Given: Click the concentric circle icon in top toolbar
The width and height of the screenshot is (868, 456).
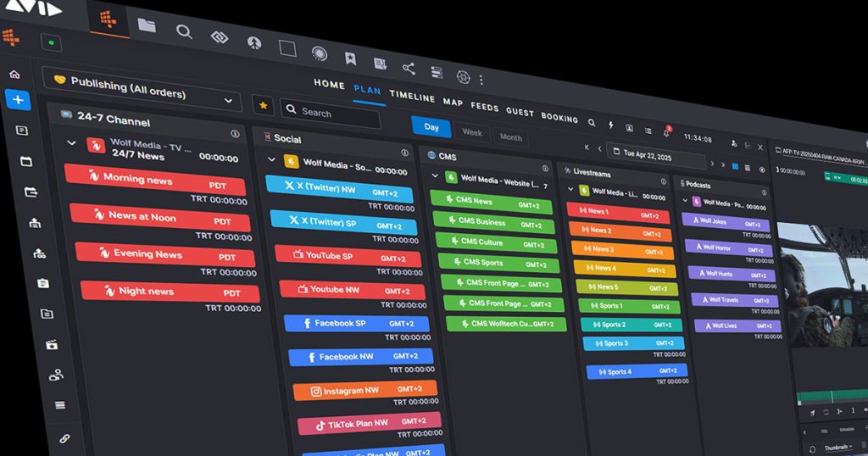Looking at the screenshot, I should (x=320, y=53).
